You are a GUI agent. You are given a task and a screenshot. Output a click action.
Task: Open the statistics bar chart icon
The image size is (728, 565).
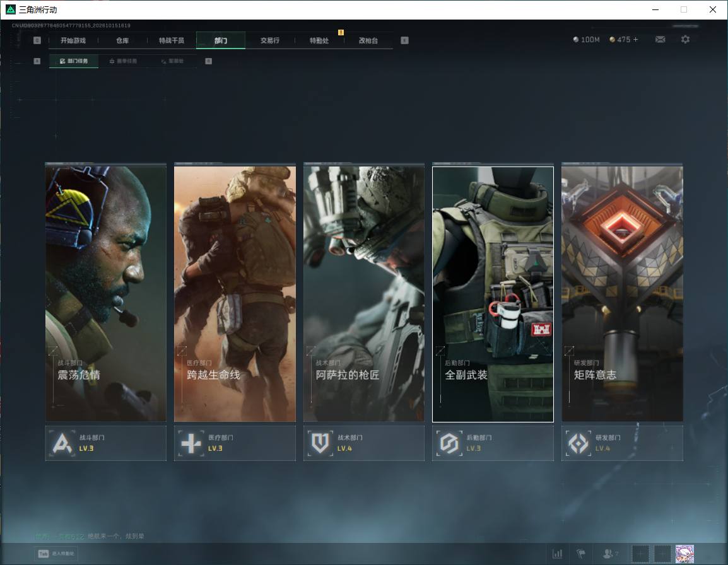click(557, 554)
